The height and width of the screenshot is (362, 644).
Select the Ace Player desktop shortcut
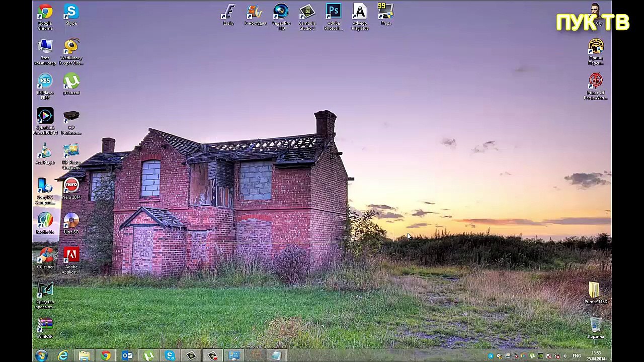tap(45, 154)
